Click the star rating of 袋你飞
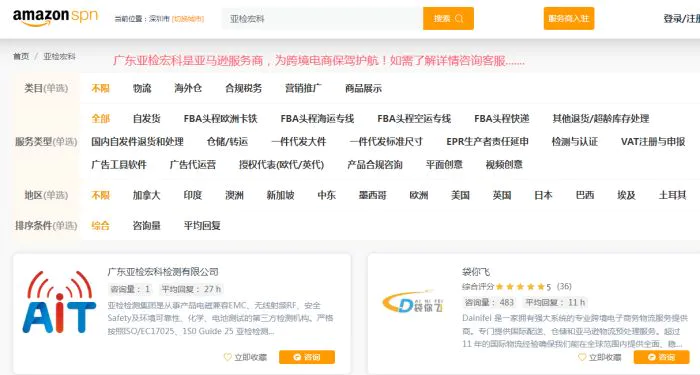The image size is (700, 375). pyautogui.click(x=520, y=287)
